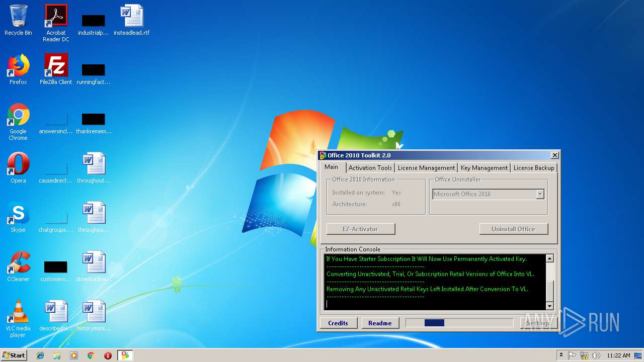The width and height of the screenshot is (644, 362).
Task: Open the throughout... Word document icon
Action: coord(94,168)
